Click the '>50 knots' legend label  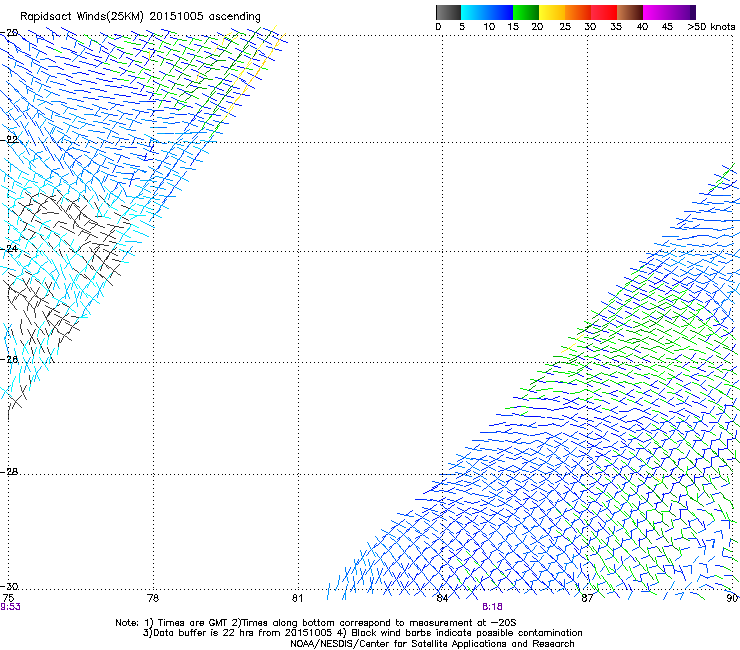point(711,27)
